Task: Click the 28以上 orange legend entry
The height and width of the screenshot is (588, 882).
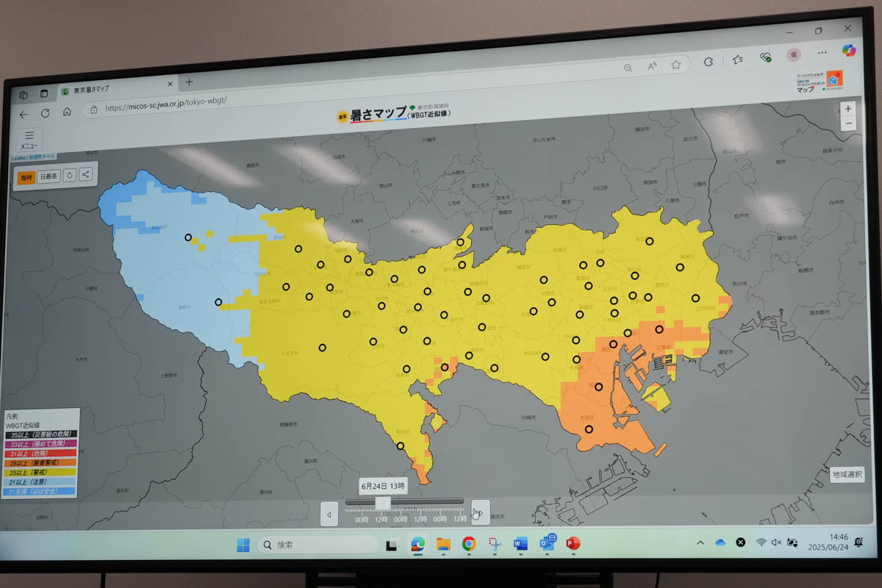Action: point(40,463)
